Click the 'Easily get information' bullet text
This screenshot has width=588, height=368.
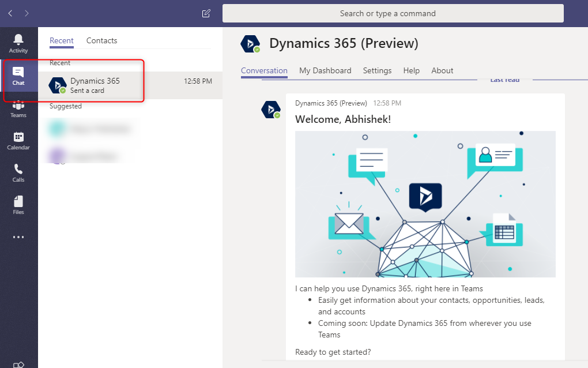[431, 306]
